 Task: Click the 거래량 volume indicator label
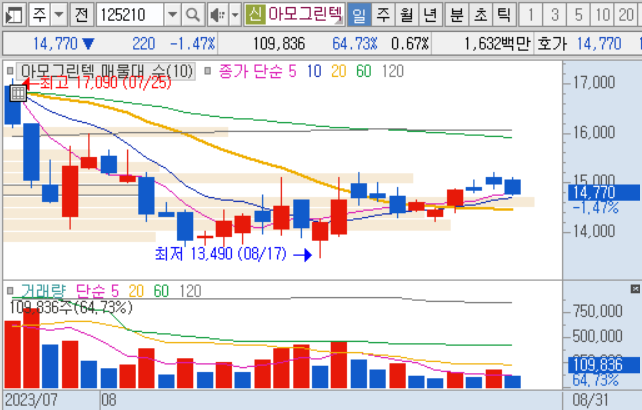click(x=43, y=291)
